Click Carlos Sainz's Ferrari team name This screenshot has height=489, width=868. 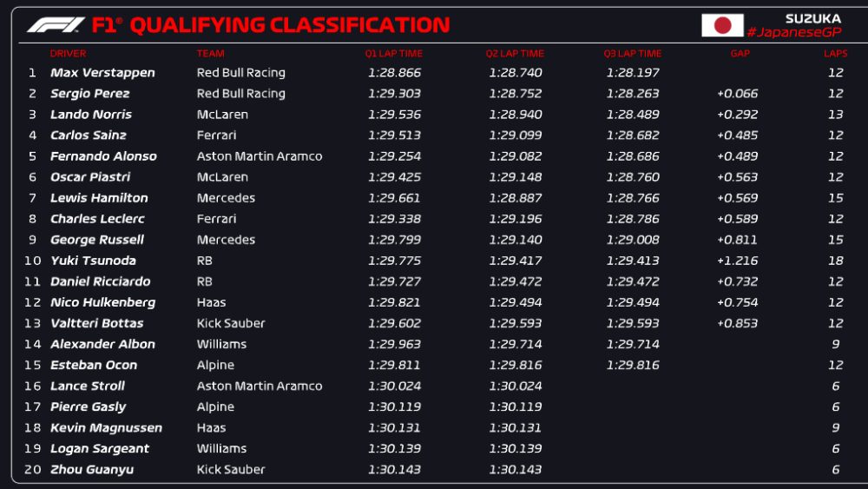[x=216, y=135]
